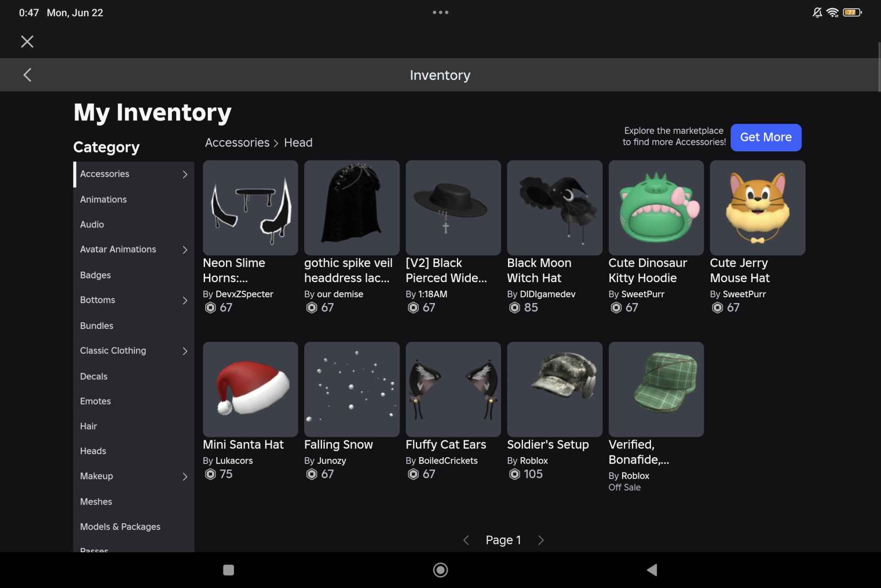Expand the Classic Clothing category chevron
The width and height of the screenshot is (881, 588).
tap(185, 351)
